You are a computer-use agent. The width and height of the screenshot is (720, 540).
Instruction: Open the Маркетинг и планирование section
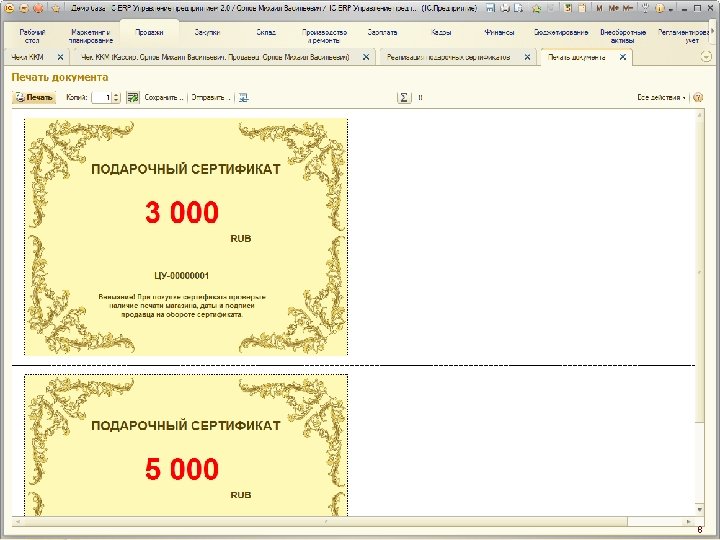click(90, 36)
